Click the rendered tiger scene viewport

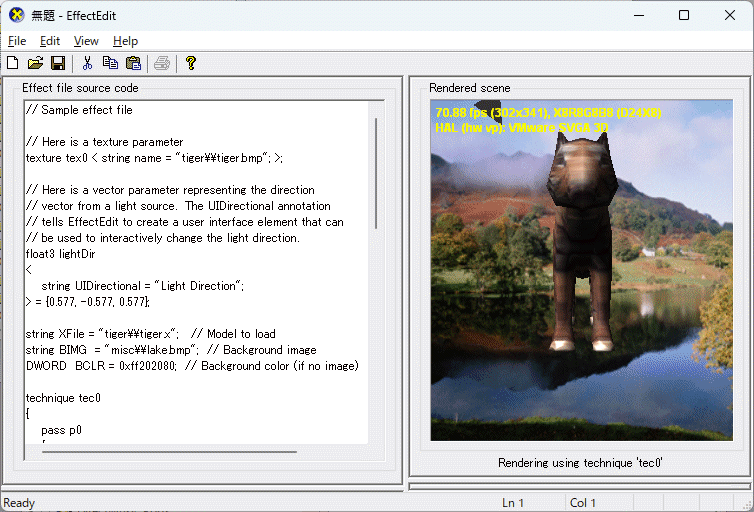tap(581, 270)
